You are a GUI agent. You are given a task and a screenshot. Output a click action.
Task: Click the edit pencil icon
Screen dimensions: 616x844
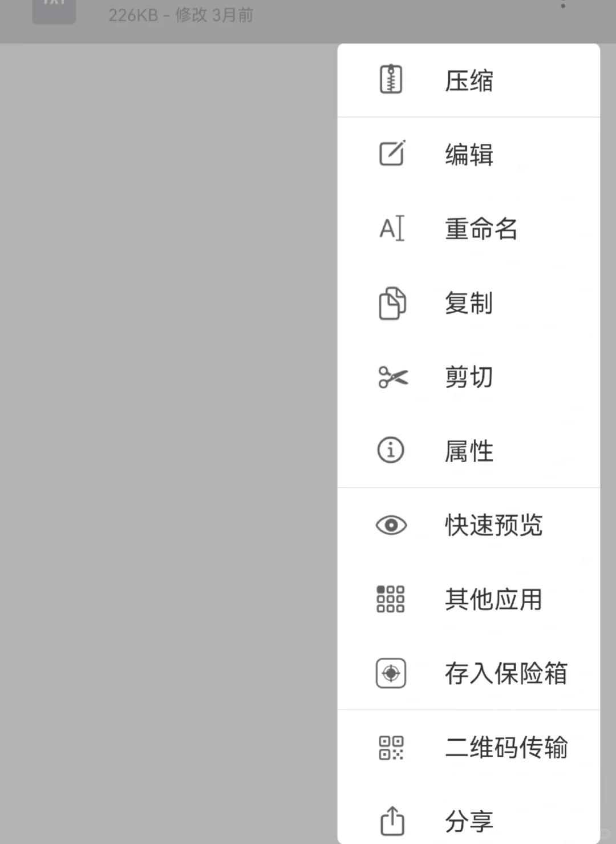pyautogui.click(x=392, y=153)
